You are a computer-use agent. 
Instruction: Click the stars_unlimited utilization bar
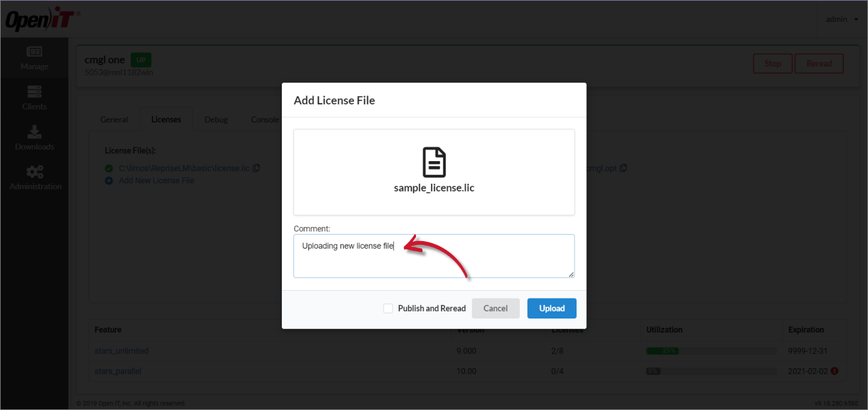(711, 351)
